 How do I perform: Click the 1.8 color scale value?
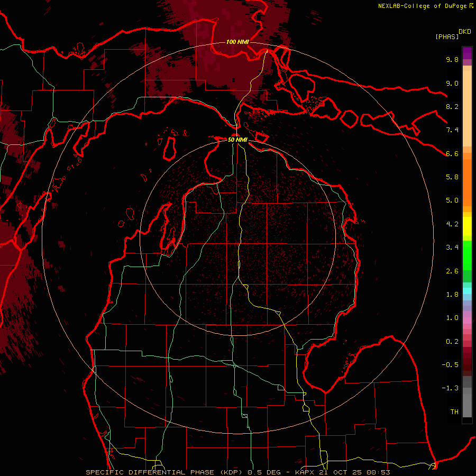tap(452, 295)
